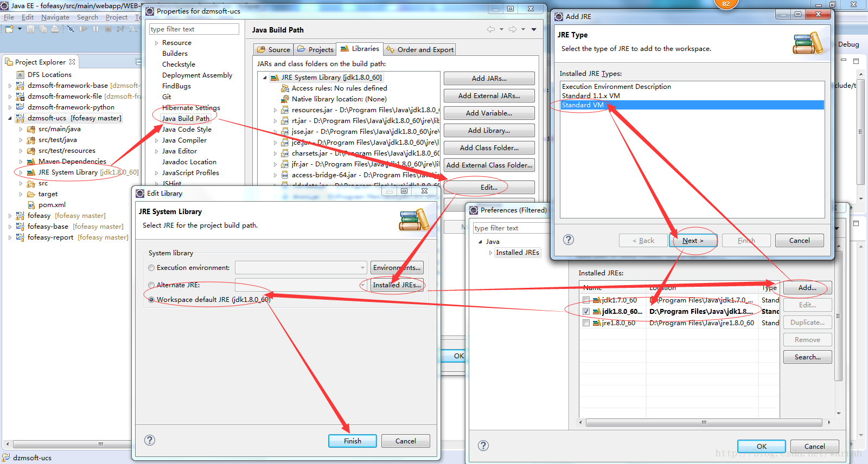This screenshot has width=868, height=464.
Task: Toggle Skip All Breakpoints icon
Action: (x=71, y=29)
